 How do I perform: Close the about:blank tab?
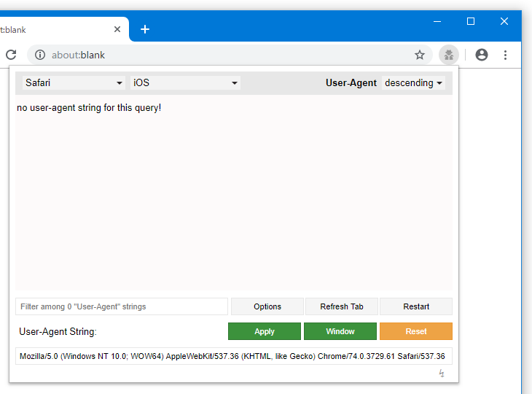(117, 29)
